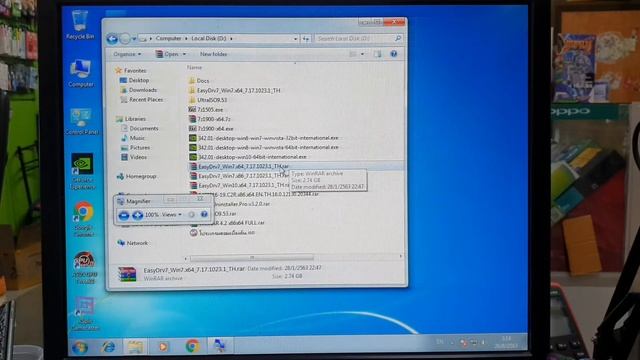Click the Search Local Disk (D:) field
The height and width of the screenshot is (360, 640).
[354, 38]
